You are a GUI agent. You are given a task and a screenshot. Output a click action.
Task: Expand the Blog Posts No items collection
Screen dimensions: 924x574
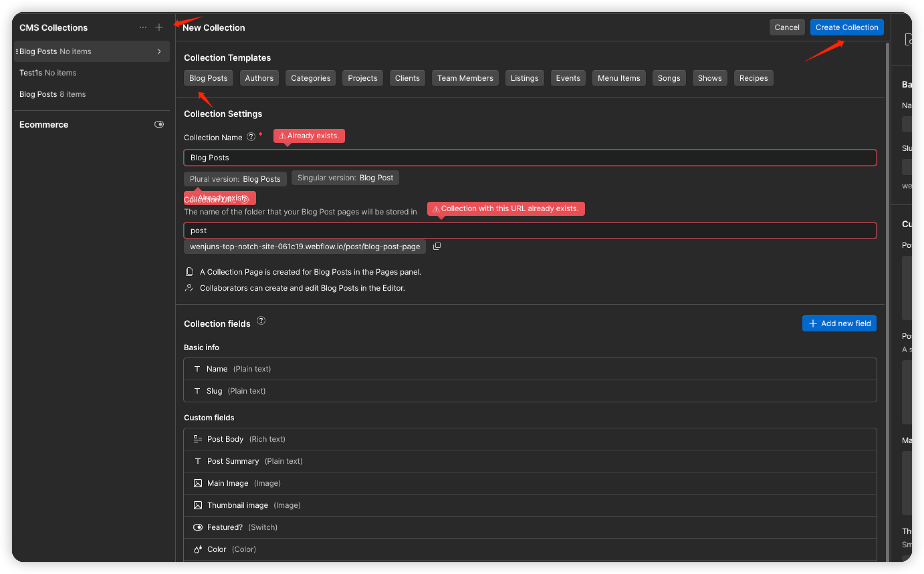159,51
